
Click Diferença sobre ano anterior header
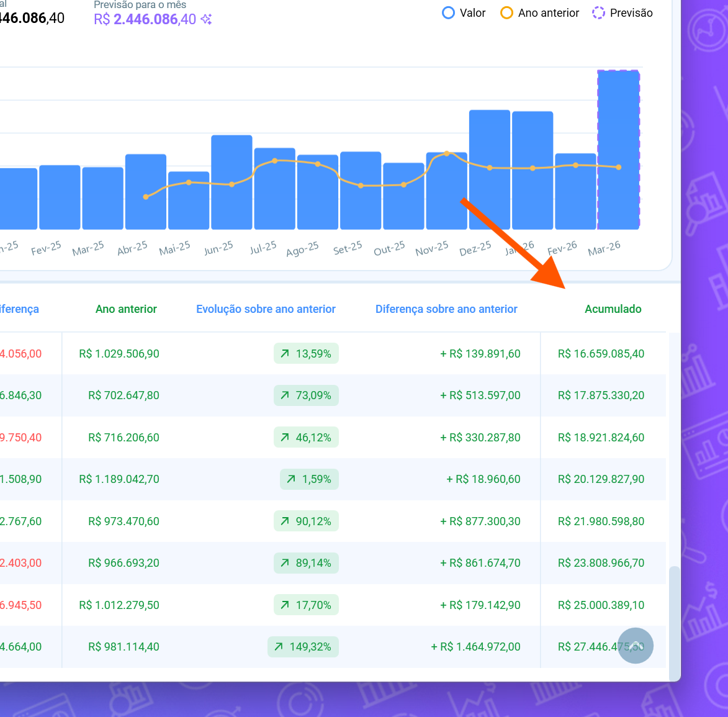tap(446, 309)
